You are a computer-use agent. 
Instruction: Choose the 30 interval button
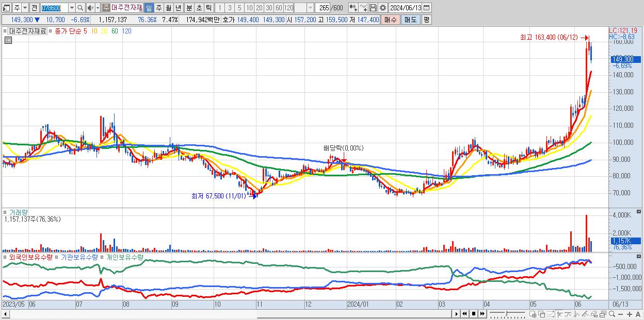click(269, 8)
